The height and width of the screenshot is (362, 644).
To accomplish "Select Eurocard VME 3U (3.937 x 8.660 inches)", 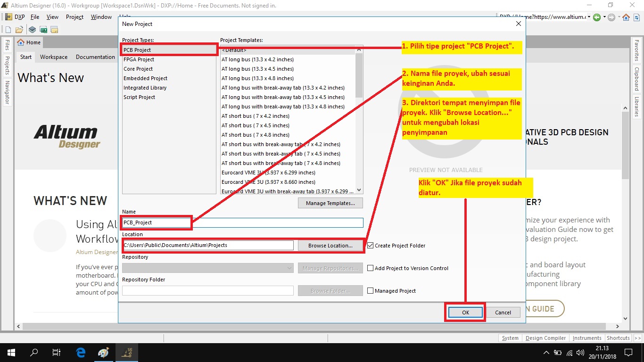I will point(268,182).
